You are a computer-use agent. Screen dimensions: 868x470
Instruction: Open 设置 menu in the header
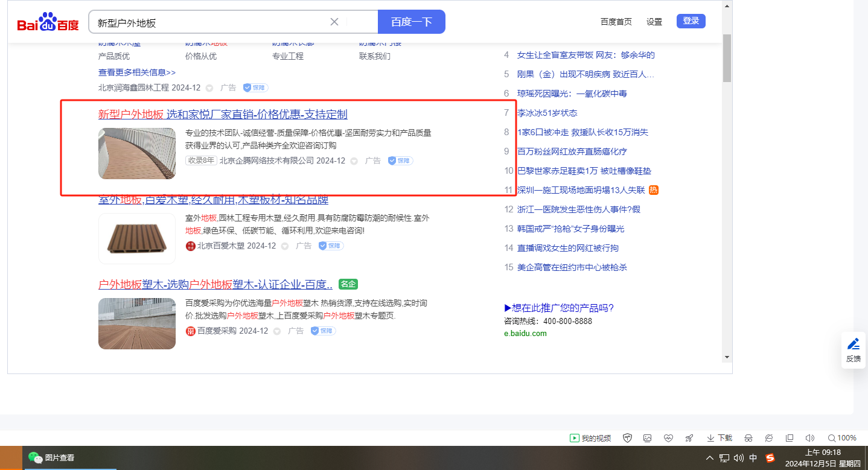click(x=654, y=22)
